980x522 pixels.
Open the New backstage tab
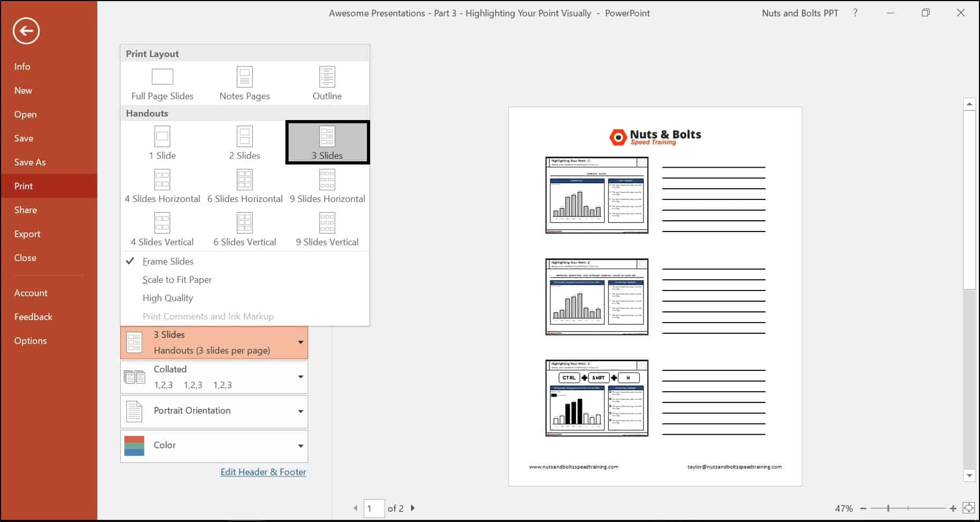[x=49, y=91]
